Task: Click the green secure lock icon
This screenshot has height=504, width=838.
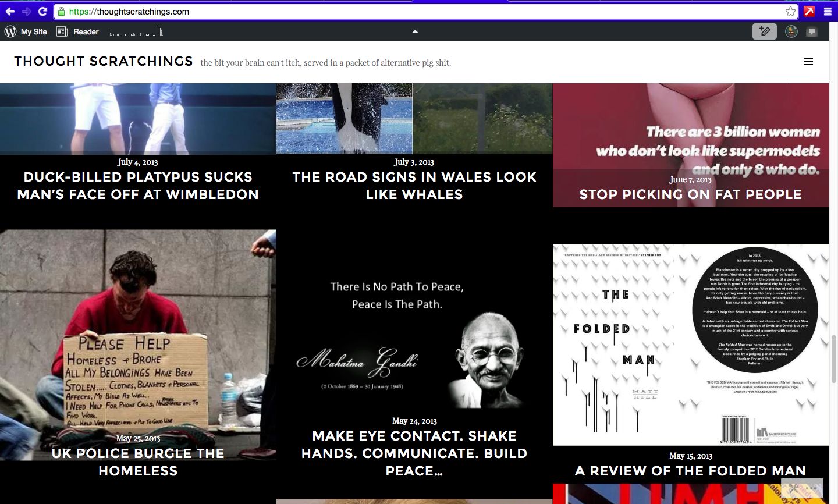Action: (x=61, y=11)
